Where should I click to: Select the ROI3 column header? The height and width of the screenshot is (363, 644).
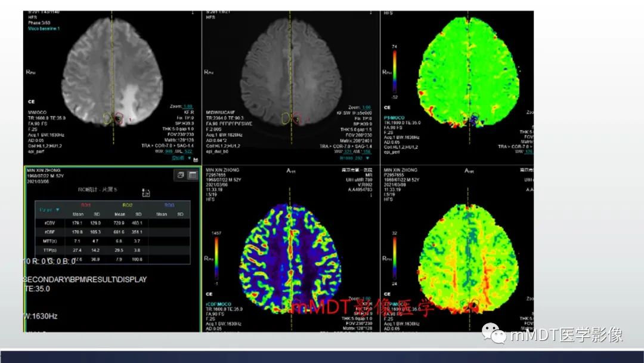tap(169, 205)
